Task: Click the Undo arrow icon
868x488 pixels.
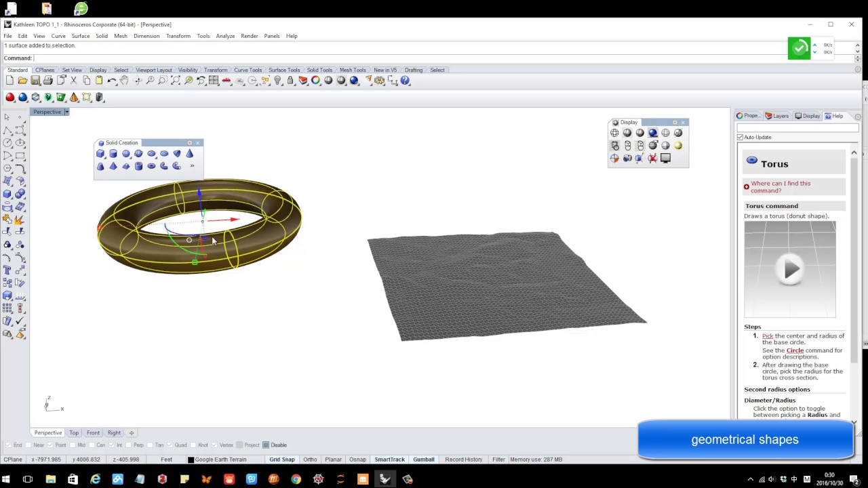Action: 111,81
